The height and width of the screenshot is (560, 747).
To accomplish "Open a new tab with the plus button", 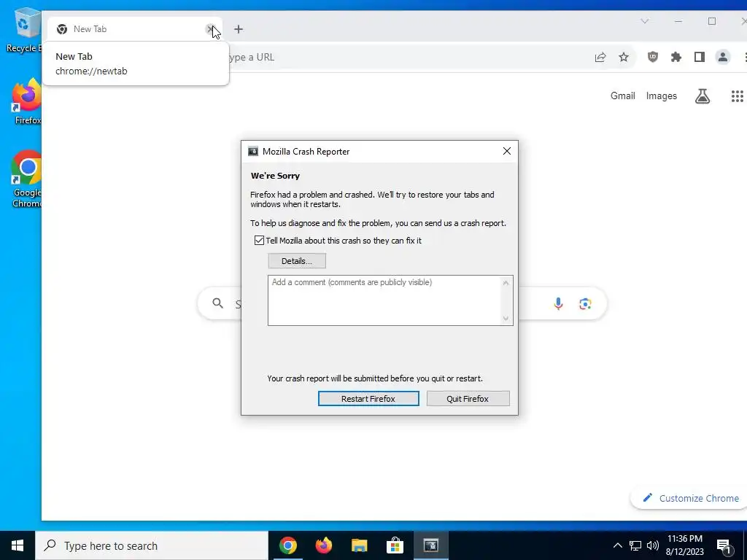I will 239,29.
